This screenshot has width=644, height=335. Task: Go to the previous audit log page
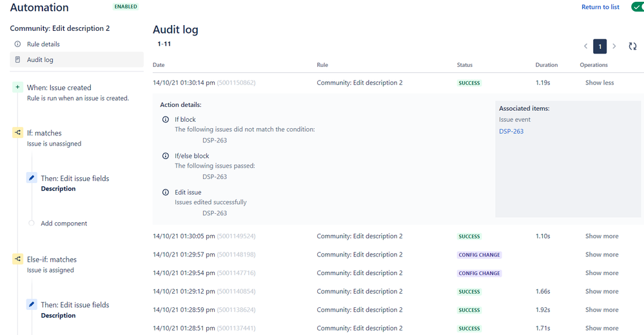click(586, 46)
